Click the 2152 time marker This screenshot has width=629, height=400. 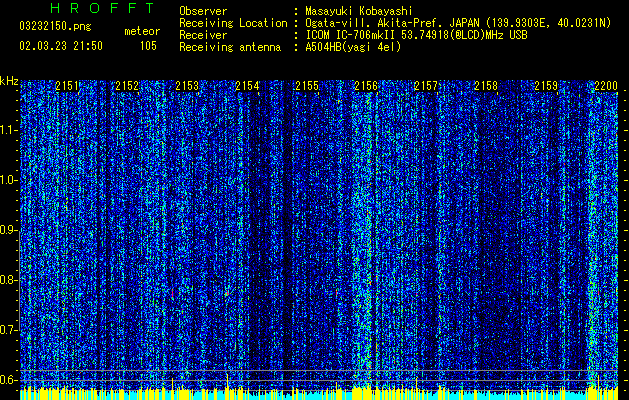coord(127,86)
